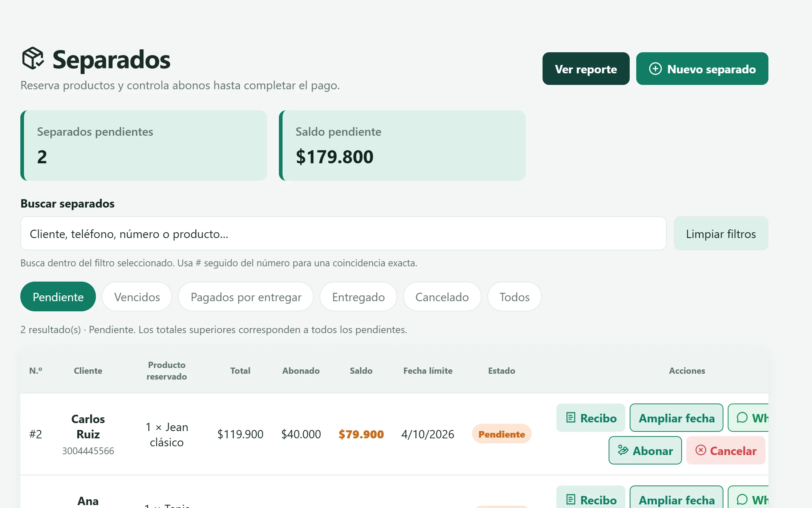Switch to the Vencidos filter
This screenshot has height=508, width=812.
137,297
